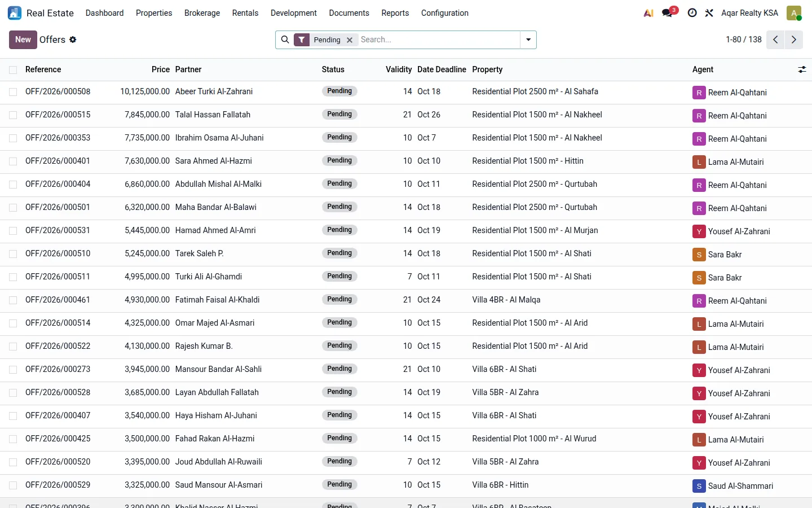Open the AI assistant icon in header
This screenshot has width=812, height=508.
point(648,13)
